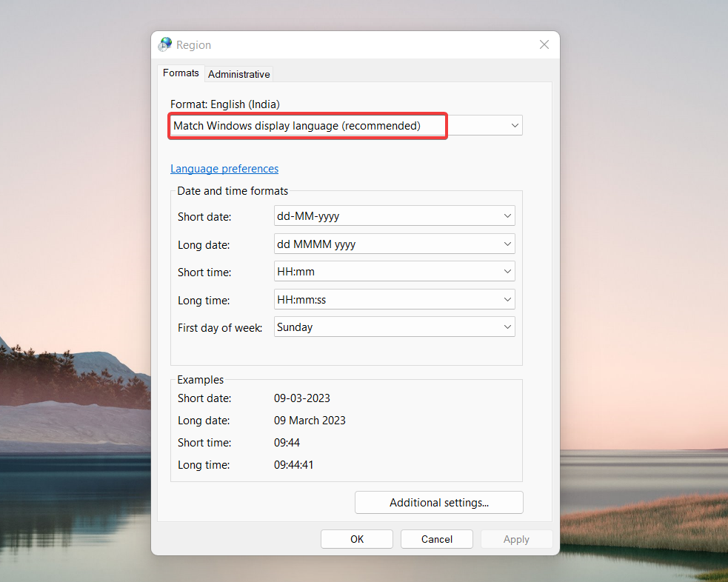Expand the Long date format dropdown

coord(394,244)
